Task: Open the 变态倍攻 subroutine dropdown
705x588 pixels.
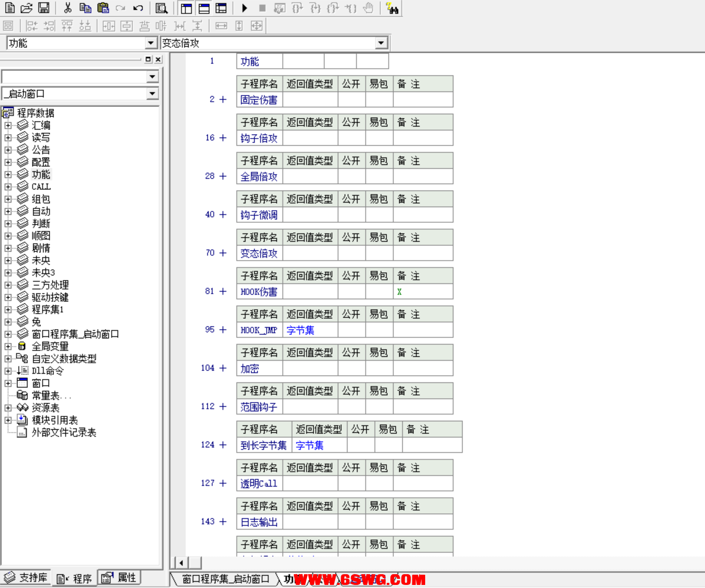Action: coord(381,43)
